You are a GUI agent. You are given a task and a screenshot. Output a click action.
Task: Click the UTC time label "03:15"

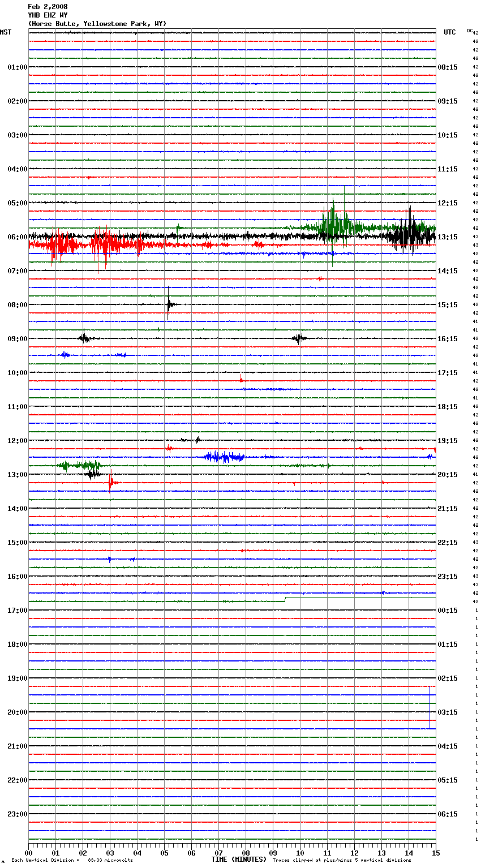tap(448, 712)
